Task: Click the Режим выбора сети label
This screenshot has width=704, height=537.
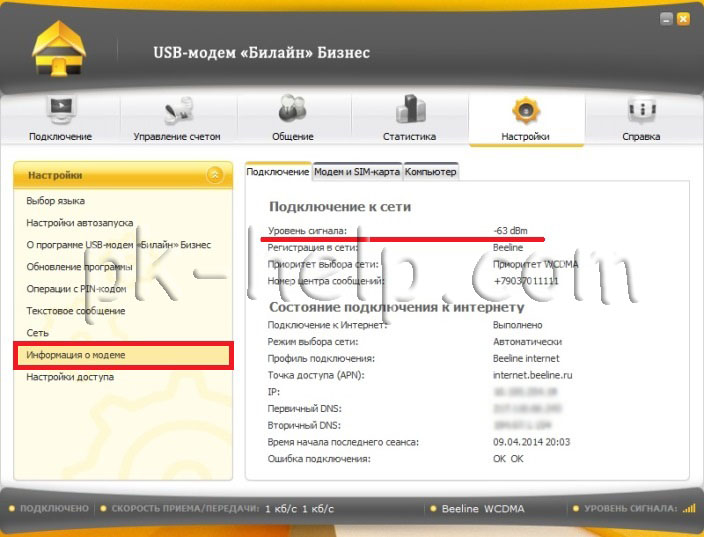Action: point(313,342)
